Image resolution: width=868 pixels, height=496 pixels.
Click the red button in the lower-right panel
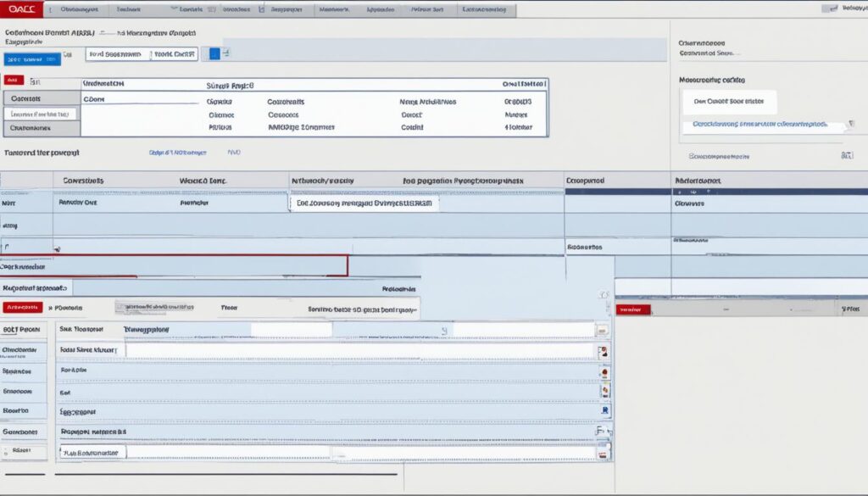[633, 310]
